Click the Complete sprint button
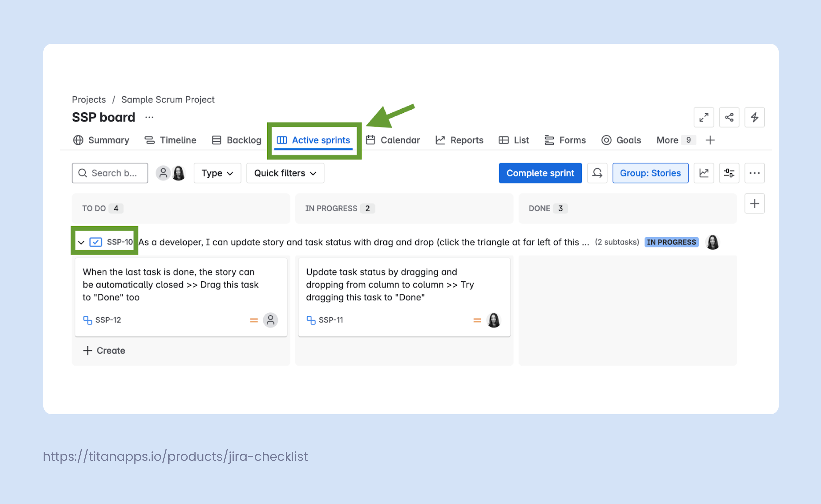821x504 pixels. click(x=540, y=173)
